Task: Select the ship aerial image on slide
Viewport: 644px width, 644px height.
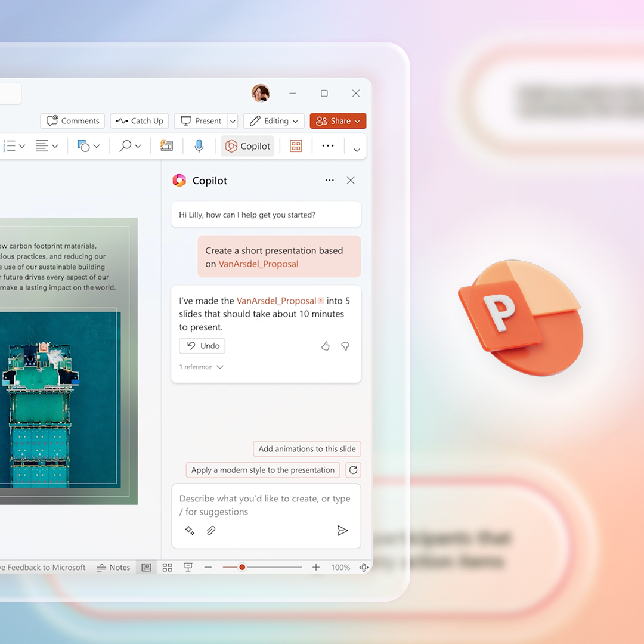Action: coord(60,400)
